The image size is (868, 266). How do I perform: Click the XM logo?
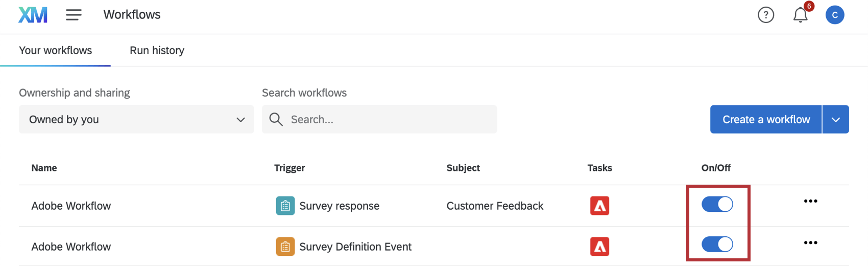33,15
